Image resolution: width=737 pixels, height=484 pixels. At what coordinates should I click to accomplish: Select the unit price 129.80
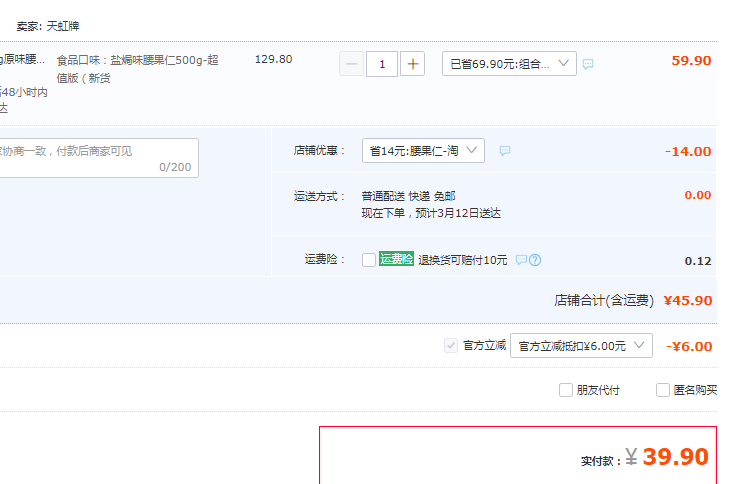[x=274, y=59]
